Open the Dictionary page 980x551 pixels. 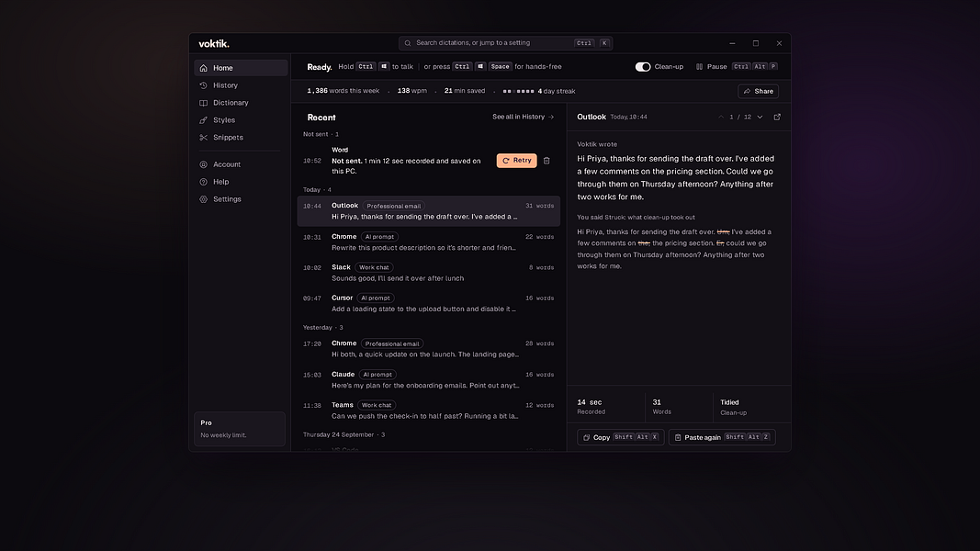pyautogui.click(x=241, y=103)
